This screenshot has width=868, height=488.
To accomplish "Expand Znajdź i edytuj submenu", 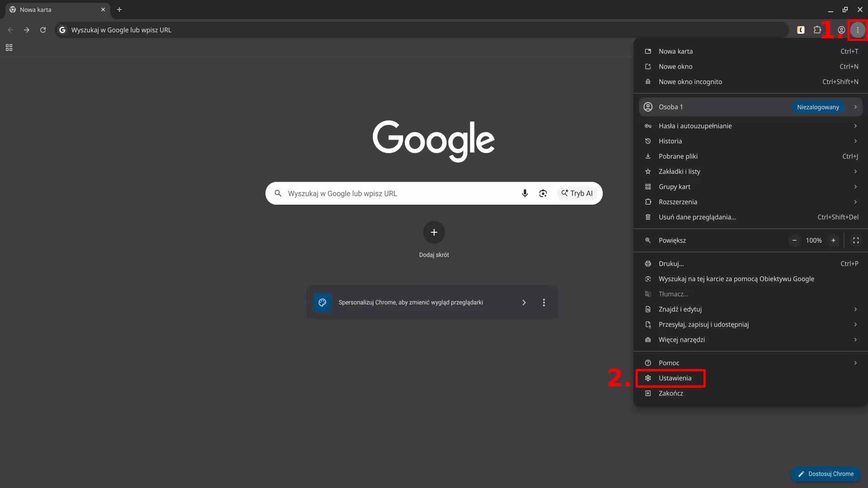I will [x=750, y=310].
